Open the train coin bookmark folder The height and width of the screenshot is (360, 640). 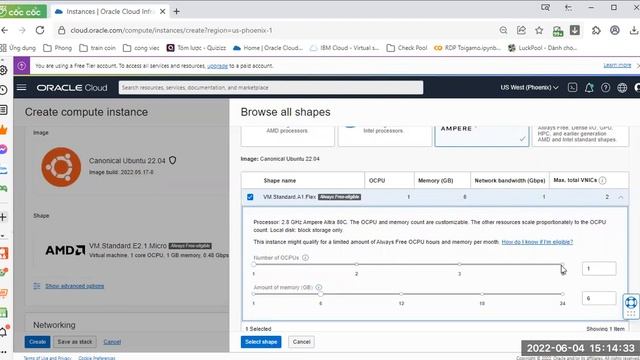tap(98, 48)
